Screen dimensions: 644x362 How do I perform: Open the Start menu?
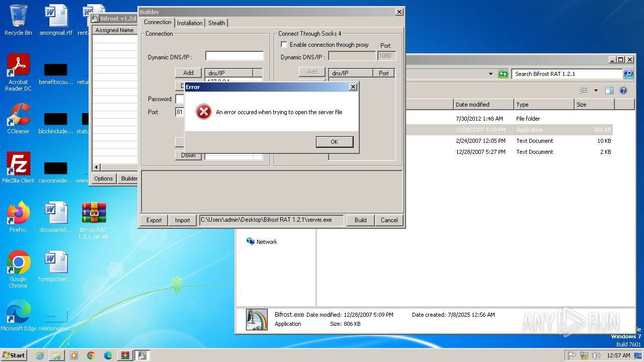point(14,355)
